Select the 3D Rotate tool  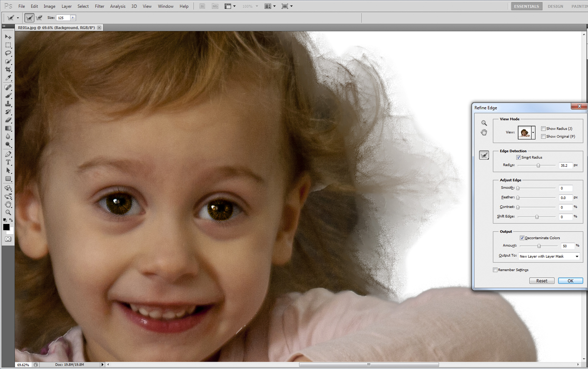(8, 188)
